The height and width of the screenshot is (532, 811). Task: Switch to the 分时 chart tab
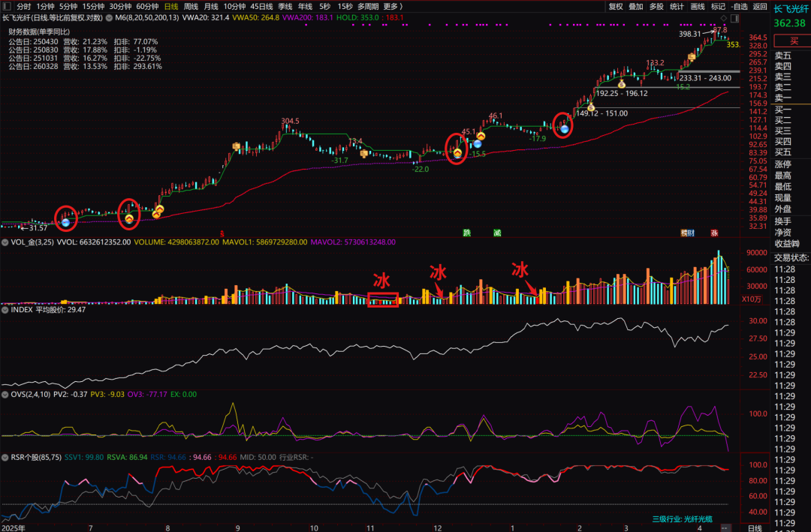pyautogui.click(x=23, y=6)
